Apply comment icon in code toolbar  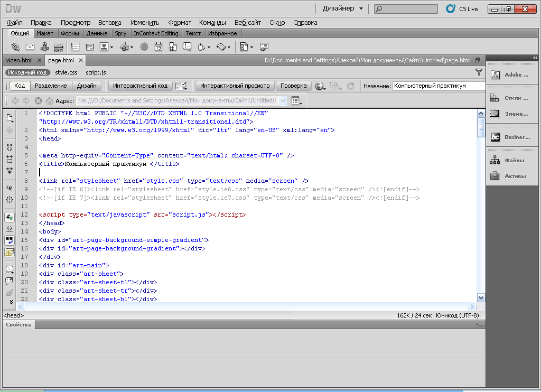[x=10, y=269]
